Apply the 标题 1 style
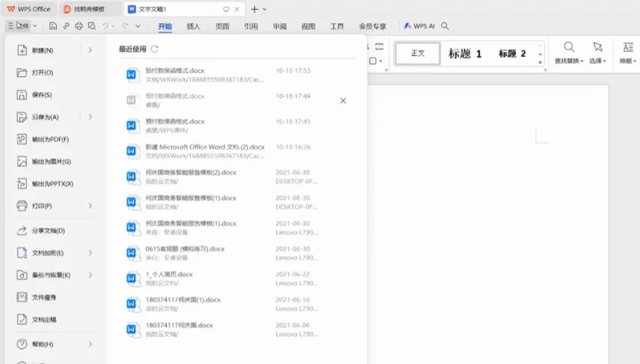This screenshot has width=640, height=364. [x=465, y=54]
